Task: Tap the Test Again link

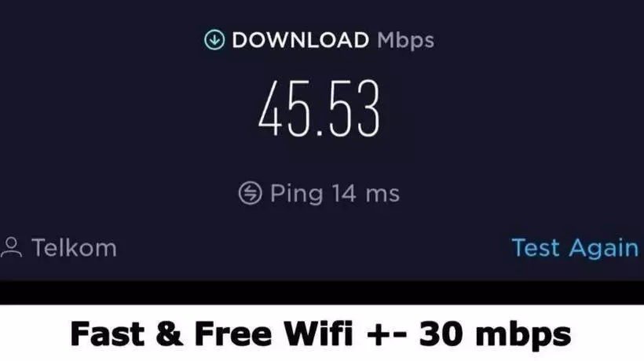Action: tap(575, 248)
